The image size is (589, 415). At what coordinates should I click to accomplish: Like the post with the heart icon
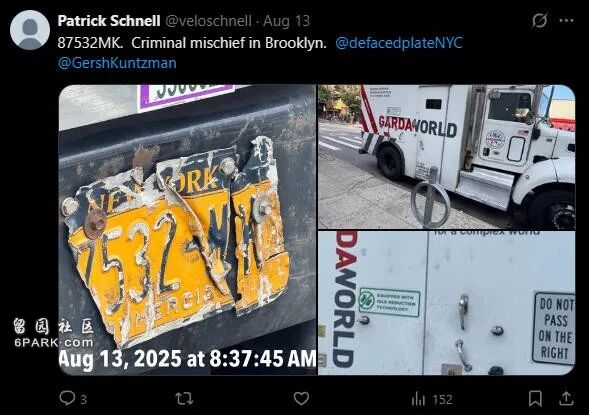(x=301, y=398)
